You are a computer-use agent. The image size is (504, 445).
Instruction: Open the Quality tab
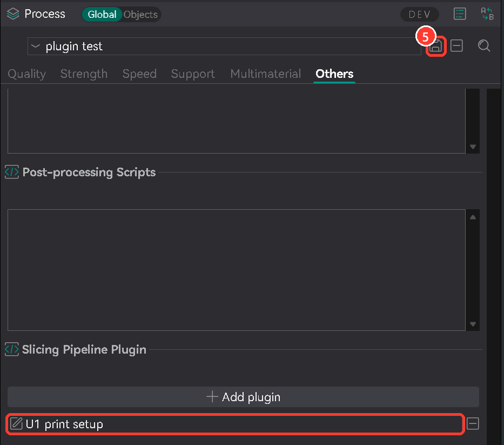coord(26,74)
